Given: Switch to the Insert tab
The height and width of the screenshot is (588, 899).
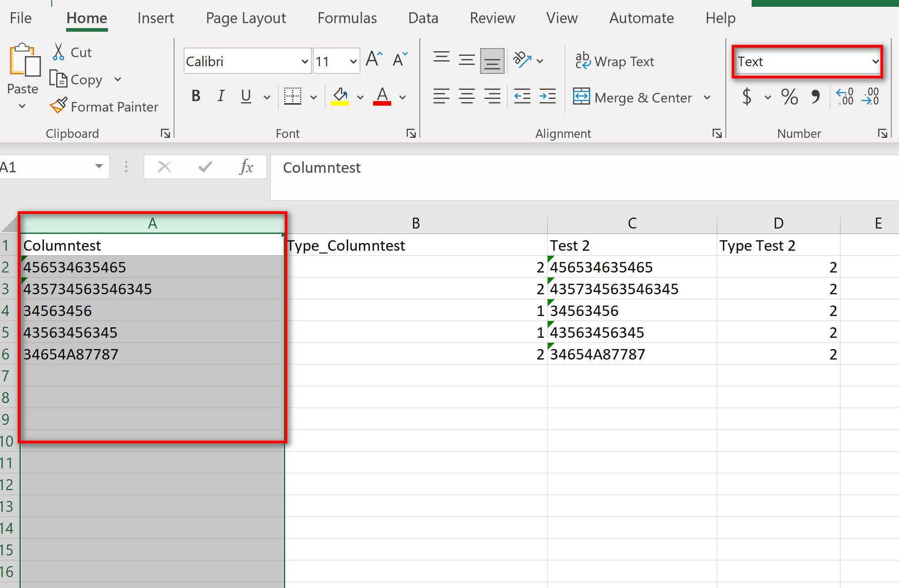Looking at the screenshot, I should (156, 18).
